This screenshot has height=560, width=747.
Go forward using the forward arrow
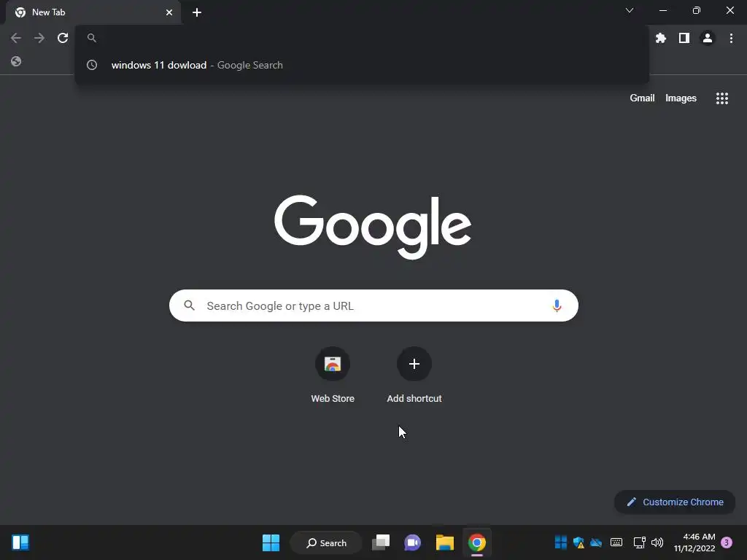click(39, 38)
